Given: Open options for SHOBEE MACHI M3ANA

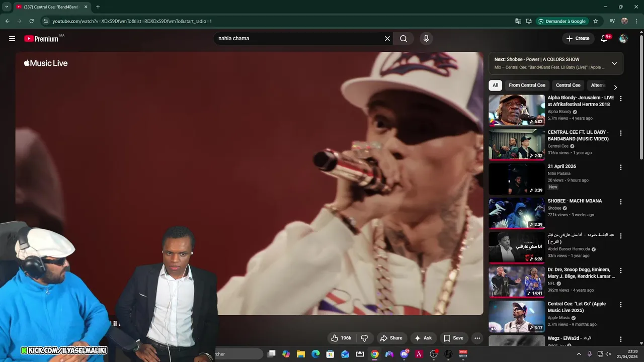Looking at the screenshot, I should click(x=620, y=202).
